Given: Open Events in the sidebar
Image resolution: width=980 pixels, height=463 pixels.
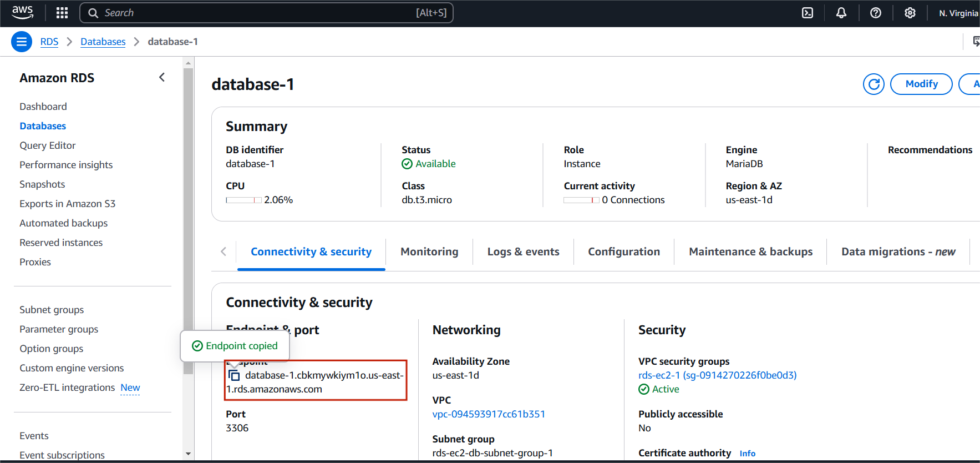Looking at the screenshot, I should (34, 435).
